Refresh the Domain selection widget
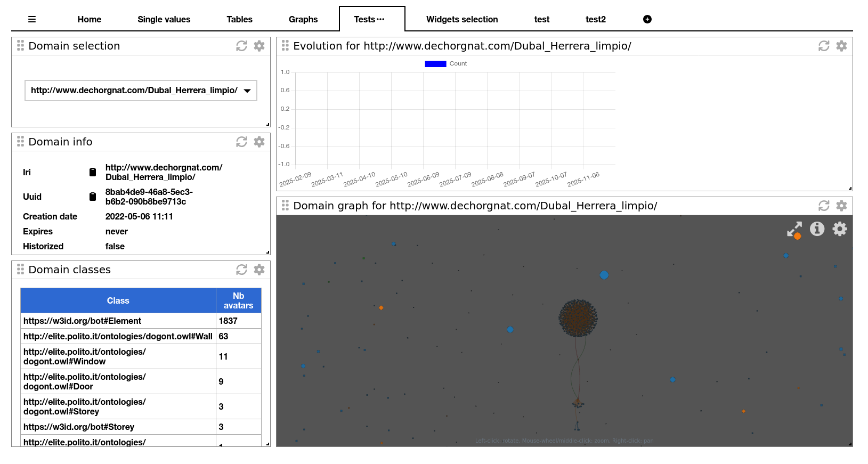The image size is (868, 464). pos(241,46)
